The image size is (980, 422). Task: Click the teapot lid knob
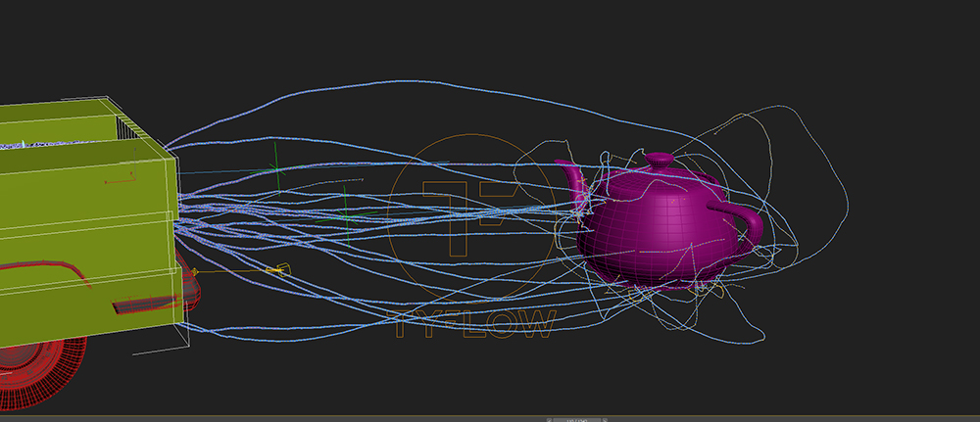[x=658, y=158]
